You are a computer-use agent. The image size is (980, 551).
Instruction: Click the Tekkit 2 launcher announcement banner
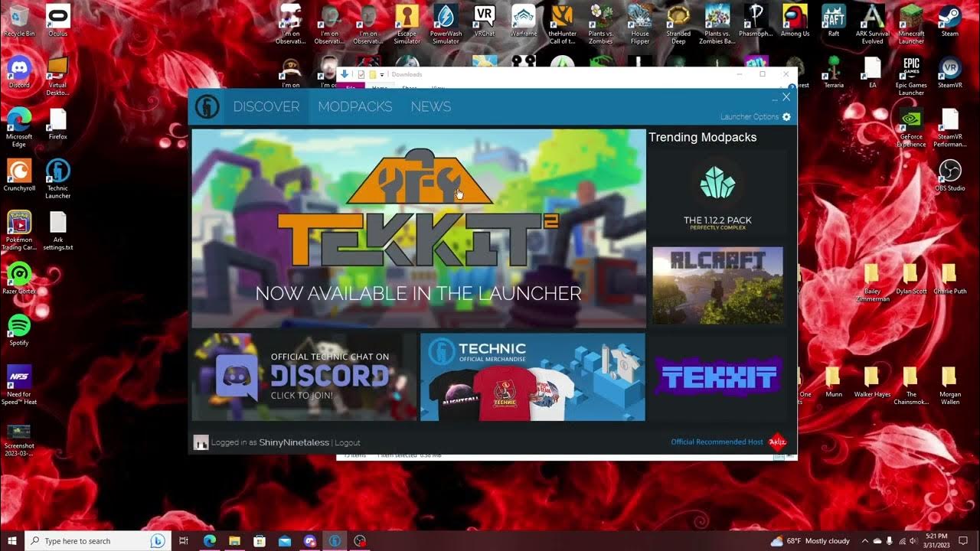[x=418, y=229]
